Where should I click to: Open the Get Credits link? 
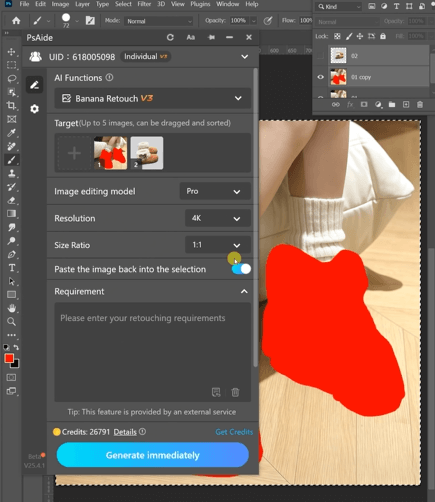234,432
